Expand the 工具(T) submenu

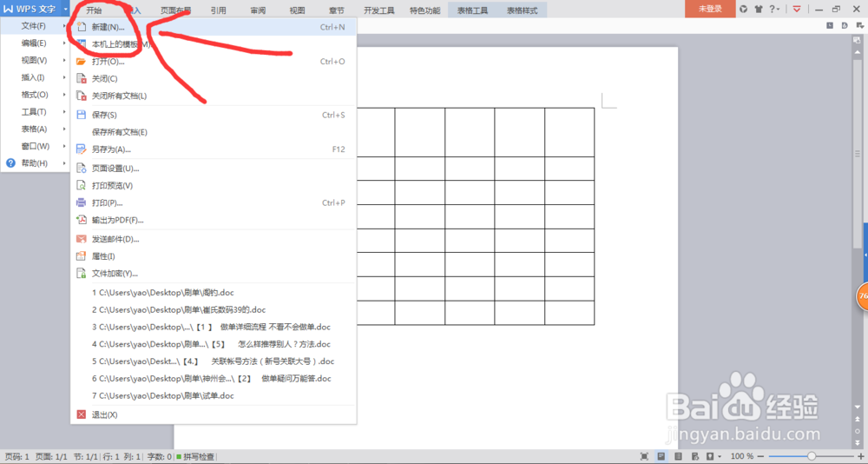(35, 112)
